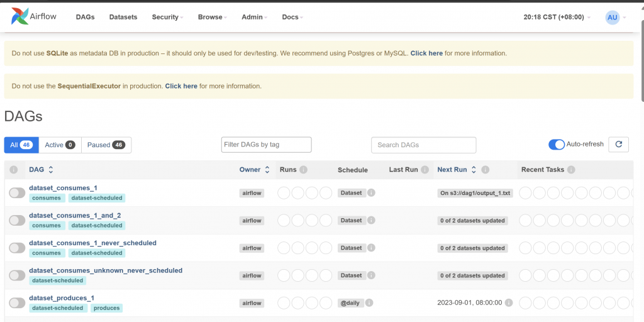
Task: Unpause the dataset_consumes_1 DAG toggle
Action: point(17,193)
